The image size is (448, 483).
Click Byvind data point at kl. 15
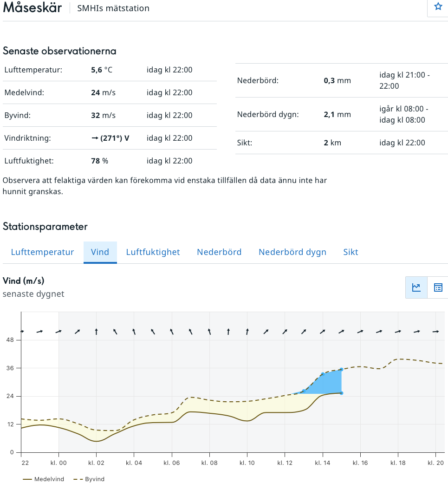click(x=341, y=369)
